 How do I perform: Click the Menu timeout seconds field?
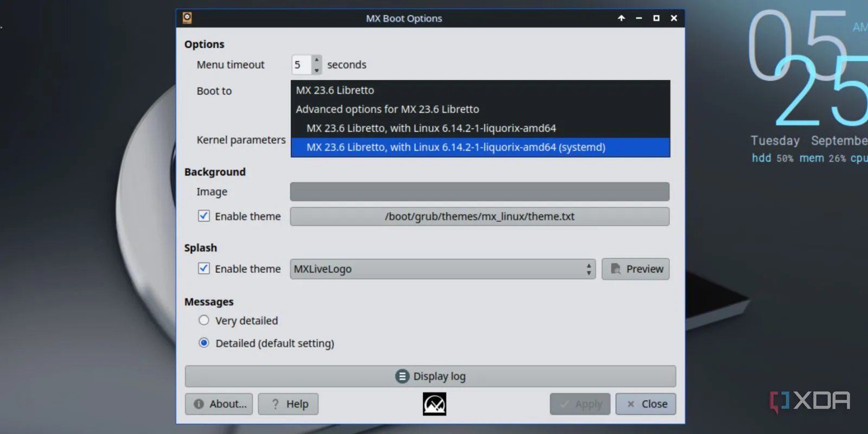pyautogui.click(x=301, y=65)
